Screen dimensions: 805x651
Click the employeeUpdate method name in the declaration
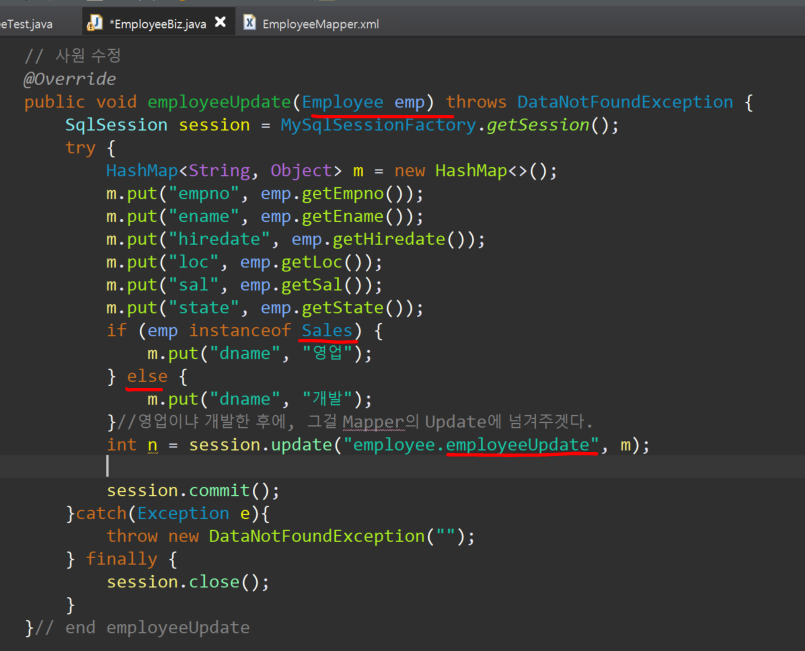point(219,102)
